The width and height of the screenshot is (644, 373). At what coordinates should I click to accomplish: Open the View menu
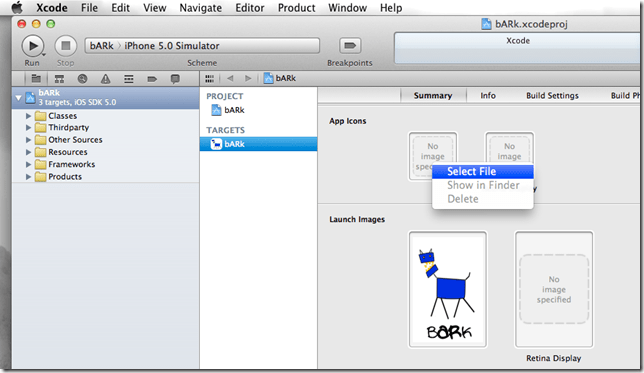pos(154,7)
